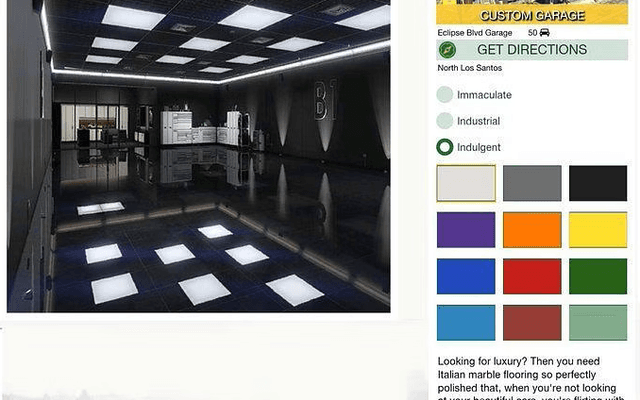Choose the light grey color swatch
This screenshot has width=640, height=400.
(x=466, y=183)
